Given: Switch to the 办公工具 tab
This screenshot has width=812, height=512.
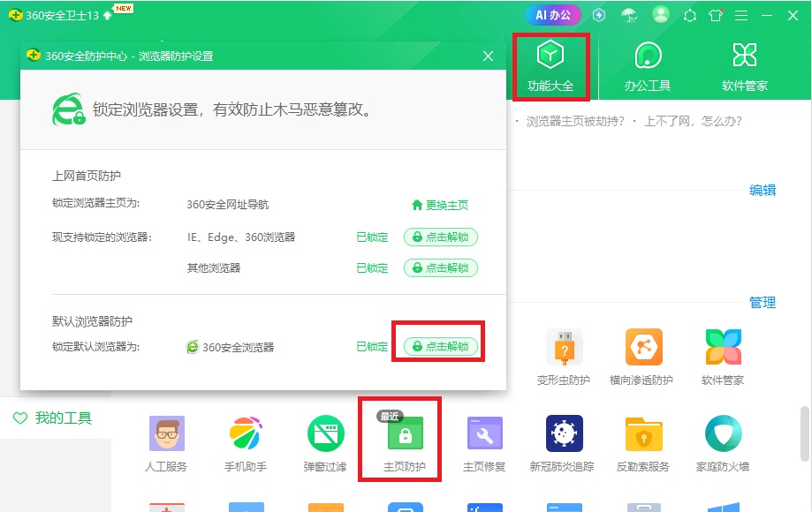Looking at the screenshot, I should pyautogui.click(x=648, y=65).
